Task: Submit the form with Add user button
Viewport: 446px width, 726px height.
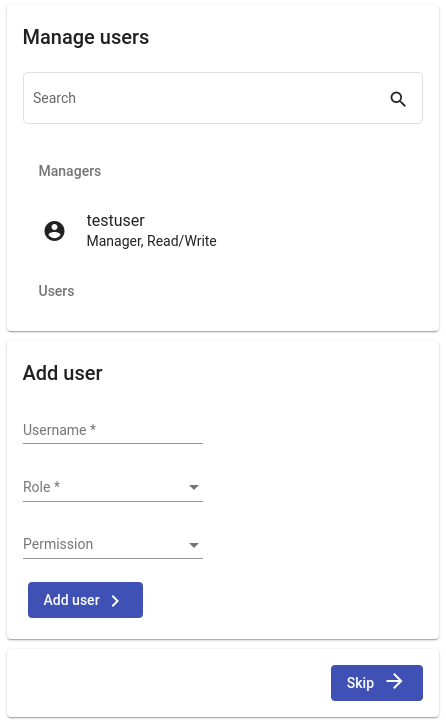Action: 85,600
